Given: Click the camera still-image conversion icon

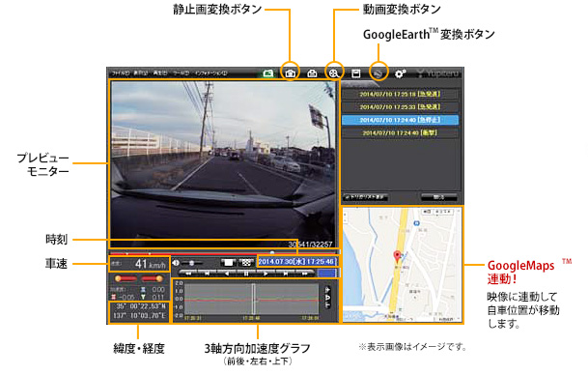Looking at the screenshot, I should tap(291, 73).
